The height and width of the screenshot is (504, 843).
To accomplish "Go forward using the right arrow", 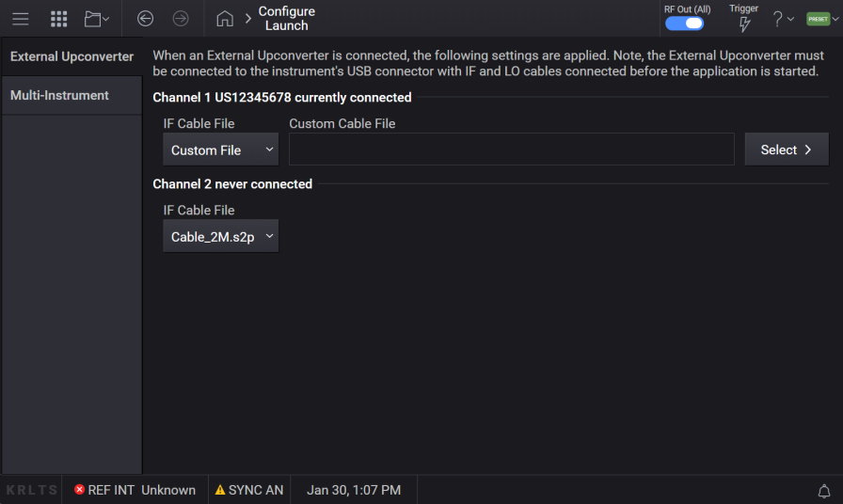I will click(181, 19).
